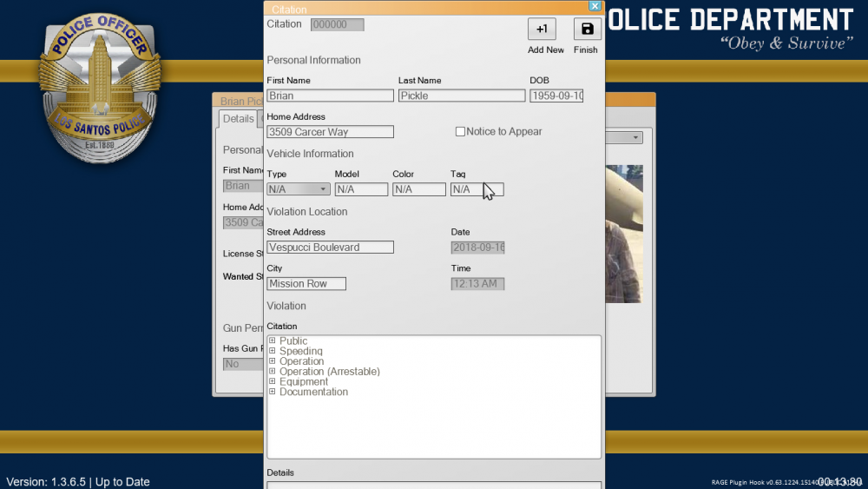Image resolution: width=868 pixels, height=489 pixels.
Task: Select the Speeding tree label
Action: click(300, 351)
